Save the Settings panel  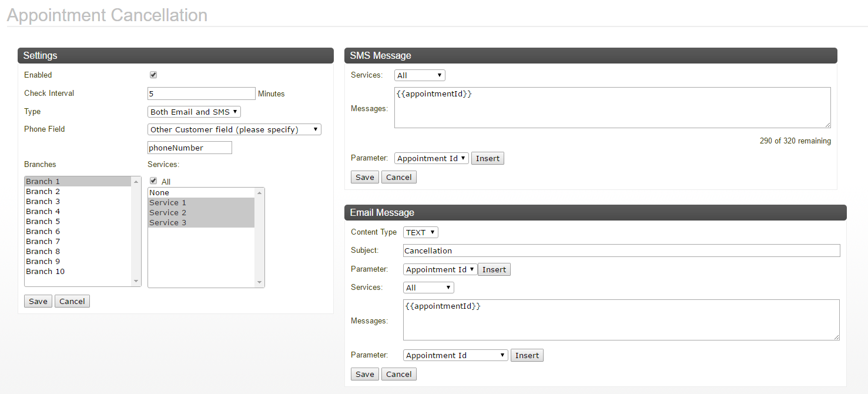click(38, 301)
